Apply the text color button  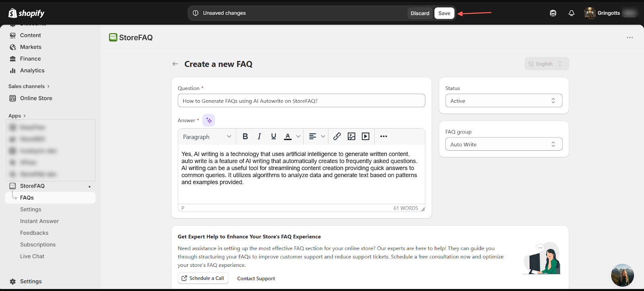288,137
